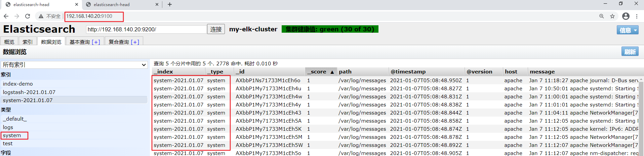The width and height of the screenshot is (644, 156).
Task: Open the 信息 dropdown button
Action: (x=628, y=30)
